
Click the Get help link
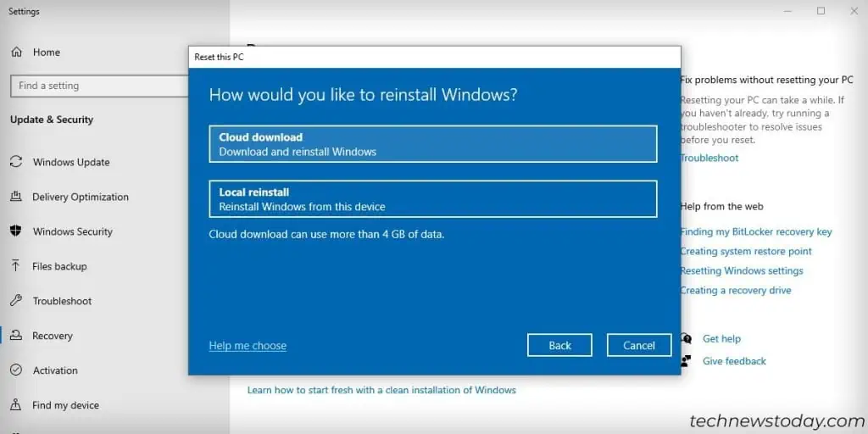point(721,338)
